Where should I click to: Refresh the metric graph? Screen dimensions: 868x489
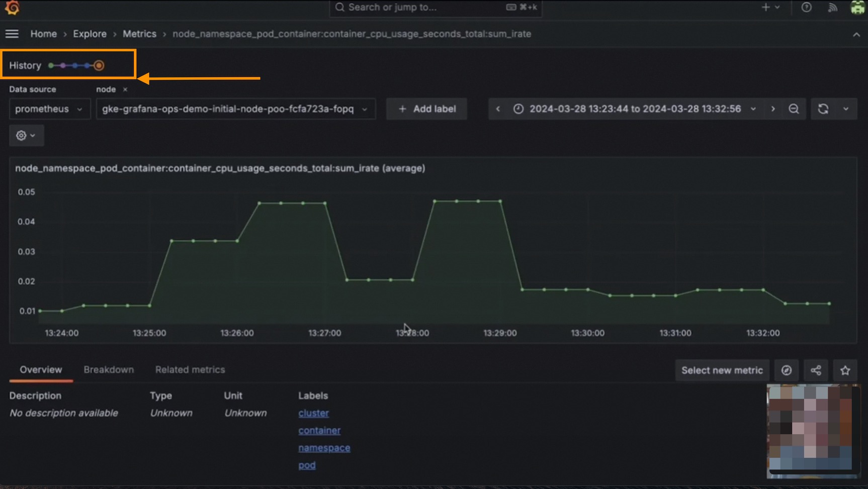823,109
